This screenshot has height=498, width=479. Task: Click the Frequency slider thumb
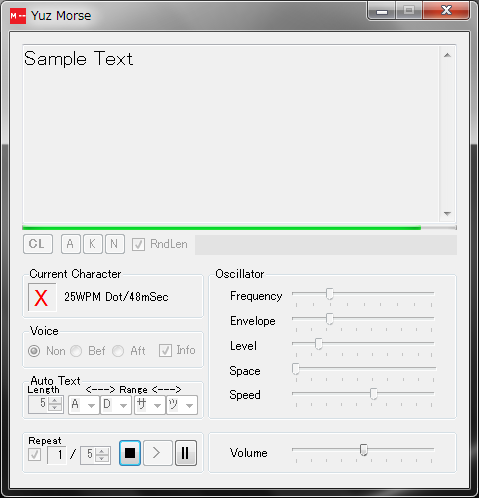pyautogui.click(x=330, y=294)
